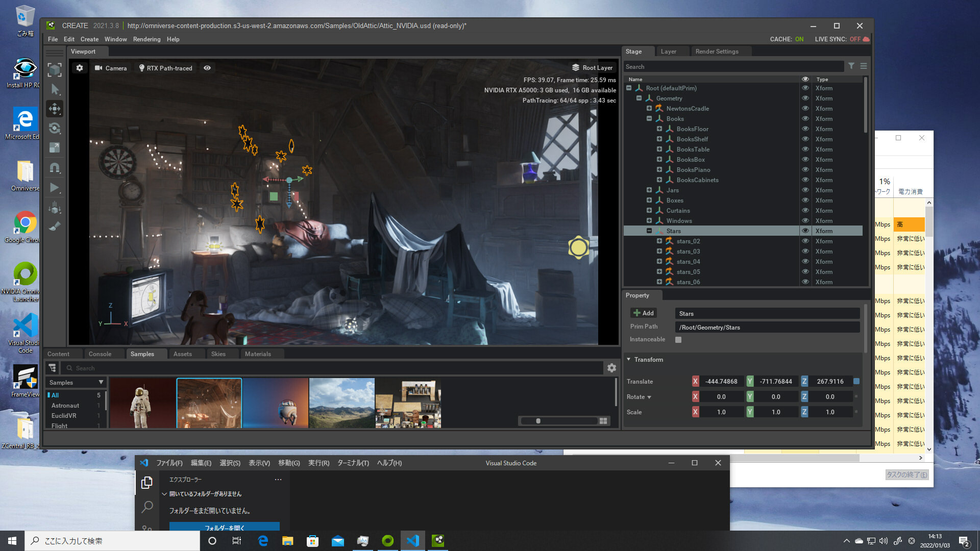
Task: Toggle visibility of Jars
Action: point(805,190)
